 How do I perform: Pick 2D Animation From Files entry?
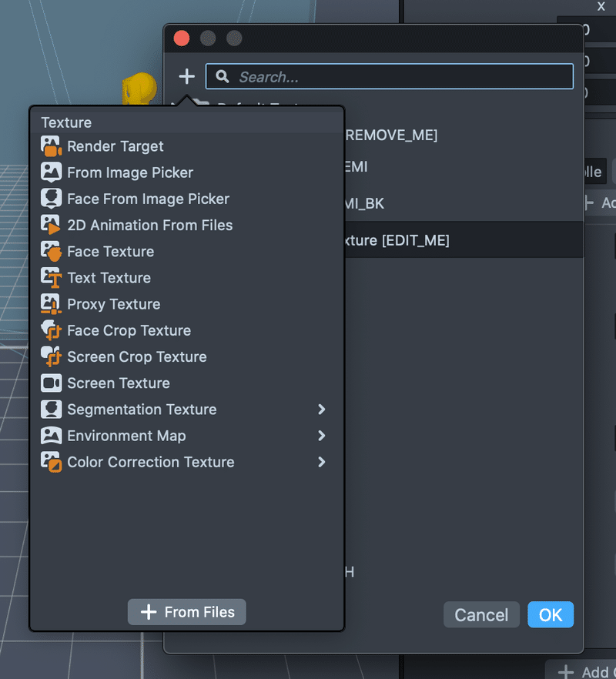[x=186, y=225]
